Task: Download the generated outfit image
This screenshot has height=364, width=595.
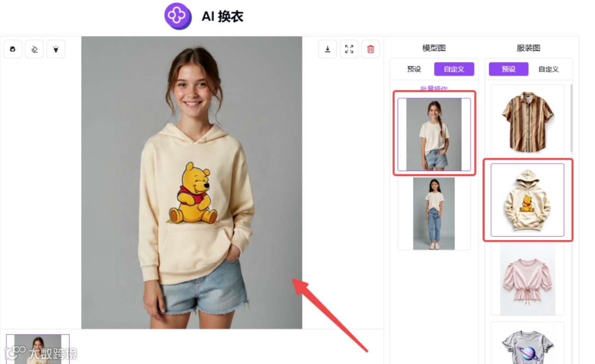Action: (328, 49)
